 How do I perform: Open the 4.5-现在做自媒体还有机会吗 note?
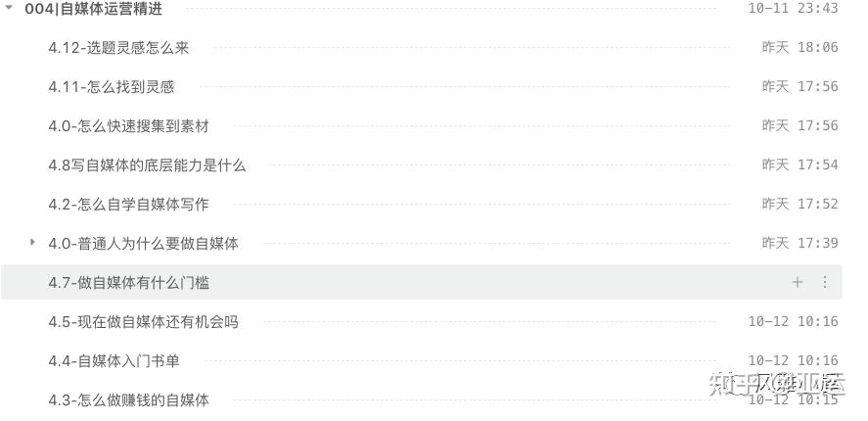143,321
